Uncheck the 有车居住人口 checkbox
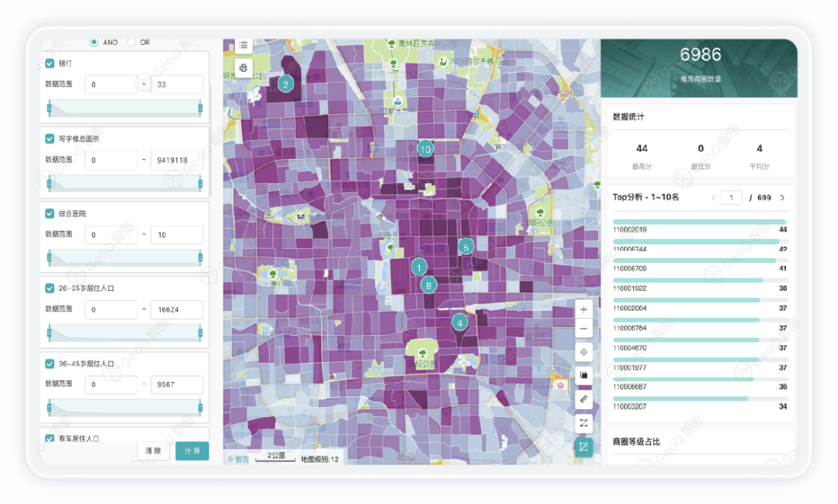The image size is (838, 504). coord(50,438)
